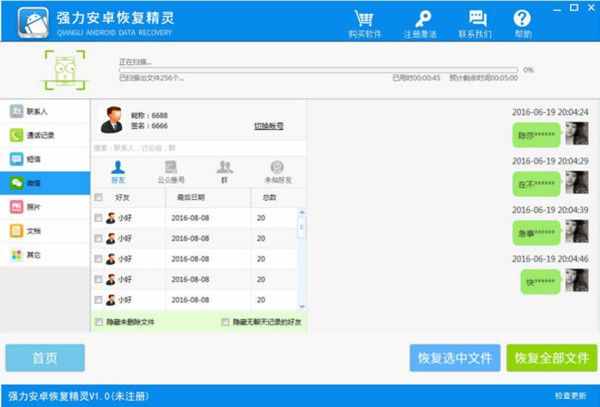Enable 隐藏无聊天记录的好友 checkbox
Image resolution: width=600 pixels, height=407 pixels.
(x=226, y=322)
